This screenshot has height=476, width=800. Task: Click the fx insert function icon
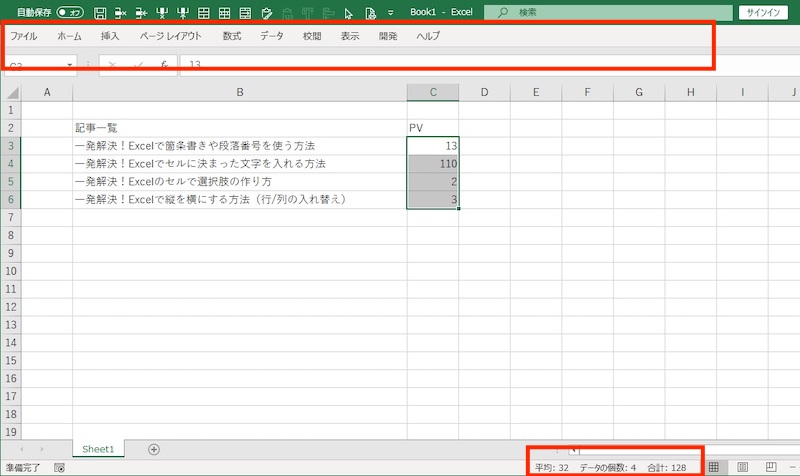pos(164,65)
